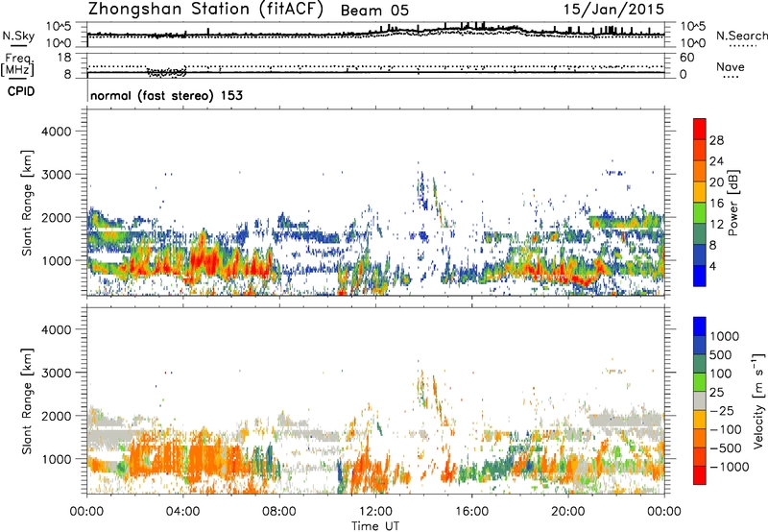Screen dimensions: 768x532
Task: Click the "500" label on Velocity scale
Action: point(721,354)
